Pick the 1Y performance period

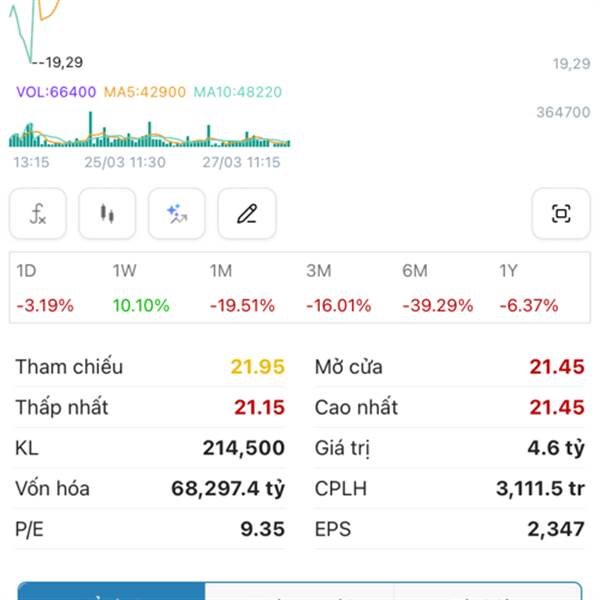pos(528,290)
